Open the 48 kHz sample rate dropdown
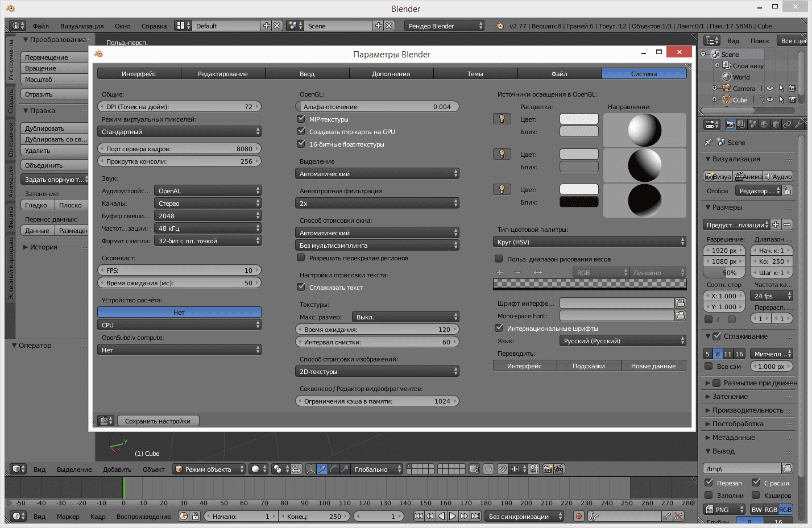Image resolution: width=812 pixels, height=528 pixels. pyautogui.click(x=208, y=228)
